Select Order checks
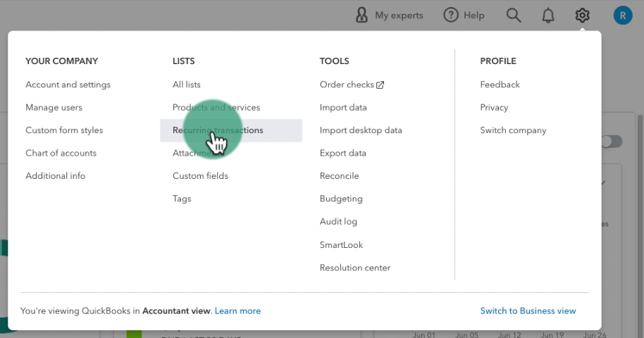 pos(347,84)
